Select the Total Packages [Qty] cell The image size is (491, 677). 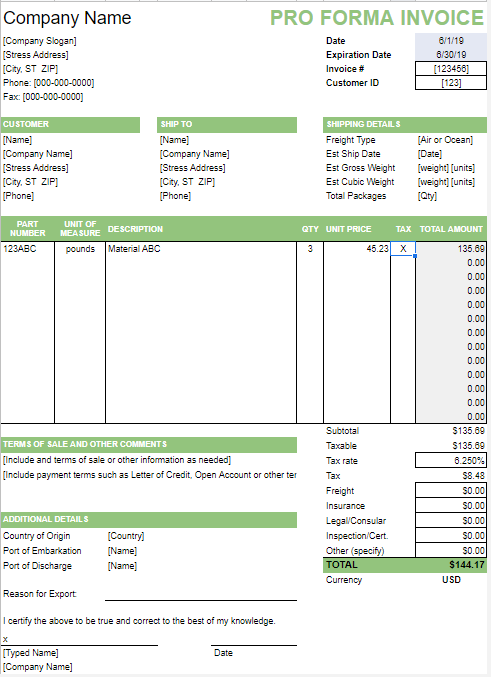[x=427, y=196]
